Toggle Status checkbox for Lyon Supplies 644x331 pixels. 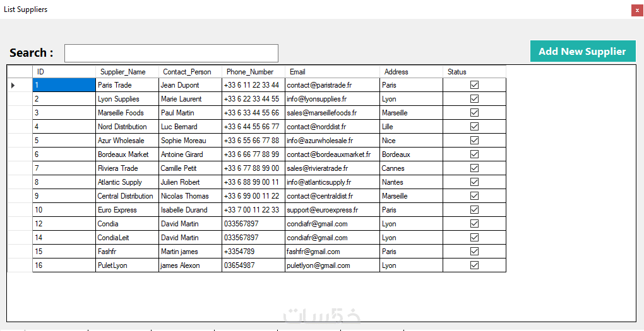point(474,99)
